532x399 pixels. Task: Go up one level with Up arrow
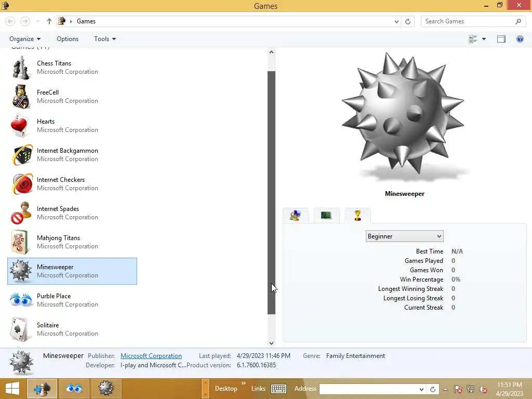pos(49,21)
